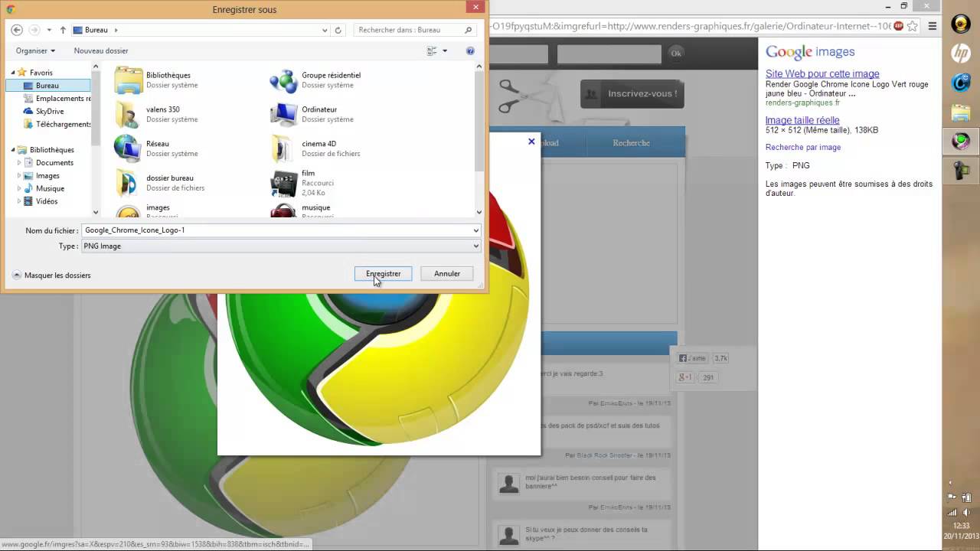Open the address bar path dropdown
The height and width of the screenshot is (551, 980).
pos(325,30)
